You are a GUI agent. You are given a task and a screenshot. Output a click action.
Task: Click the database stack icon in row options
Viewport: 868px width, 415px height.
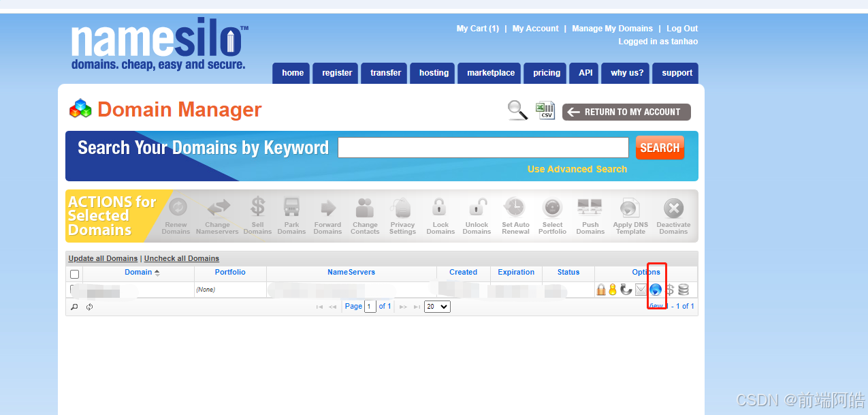[x=684, y=290]
